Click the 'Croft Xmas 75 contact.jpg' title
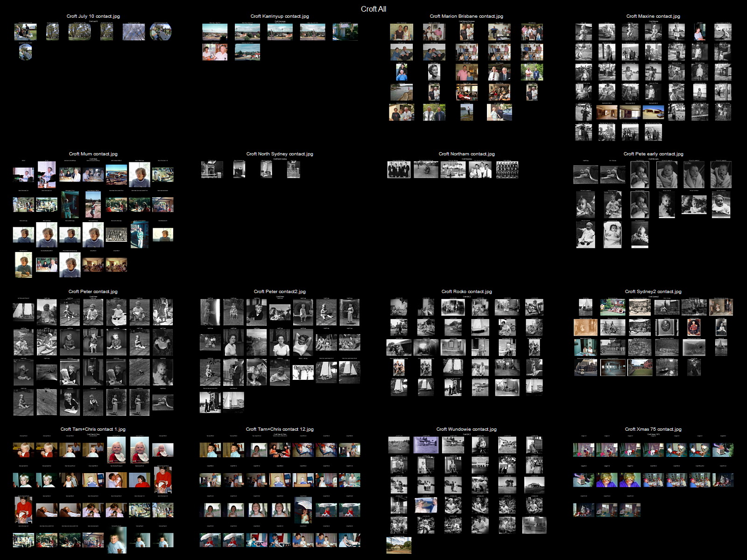 [653, 429]
